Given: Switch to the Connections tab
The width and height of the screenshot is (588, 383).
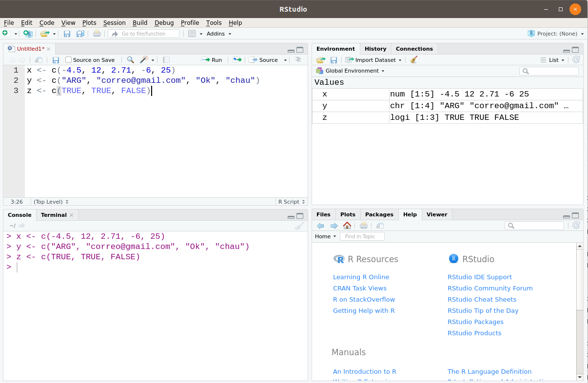Looking at the screenshot, I should pyautogui.click(x=414, y=49).
